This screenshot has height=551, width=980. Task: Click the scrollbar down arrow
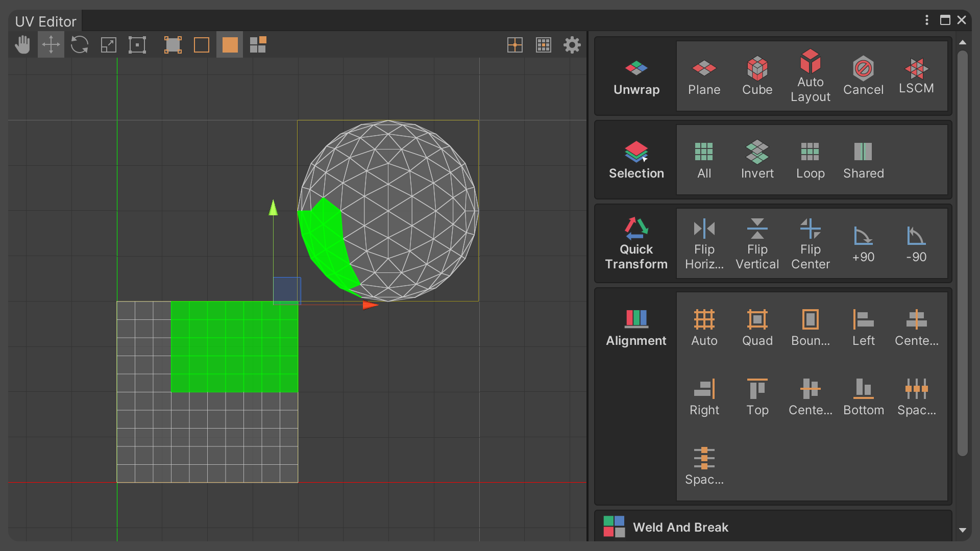964,531
